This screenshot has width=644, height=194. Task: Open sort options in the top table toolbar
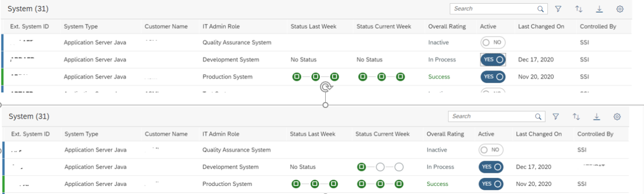[x=579, y=9]
